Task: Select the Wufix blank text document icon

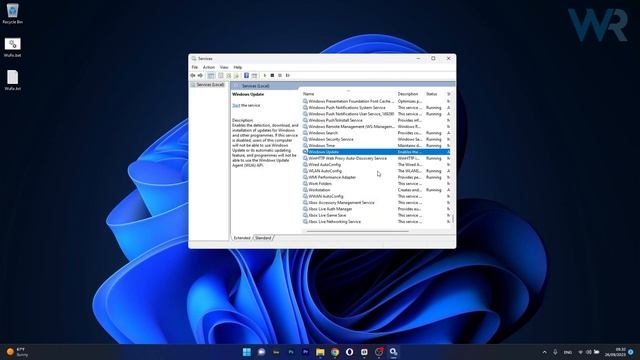Action: [12, 80]
